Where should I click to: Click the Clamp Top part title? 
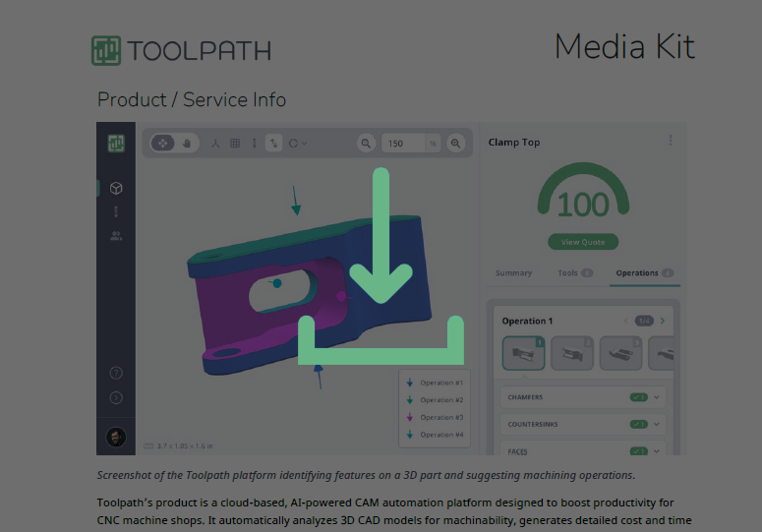(514, 143)
